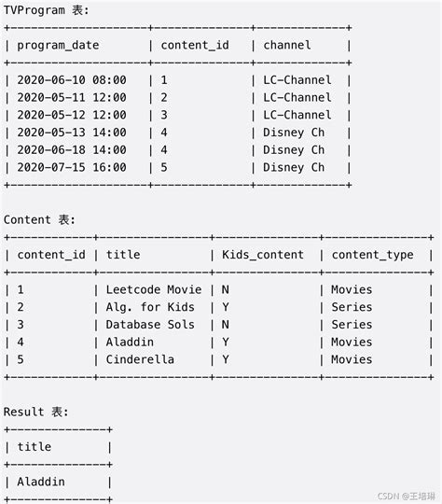Select the 'Leetcode Movie' title cell
The width and height of the screenshot is (442, 504).
click(x=154, y=289)
